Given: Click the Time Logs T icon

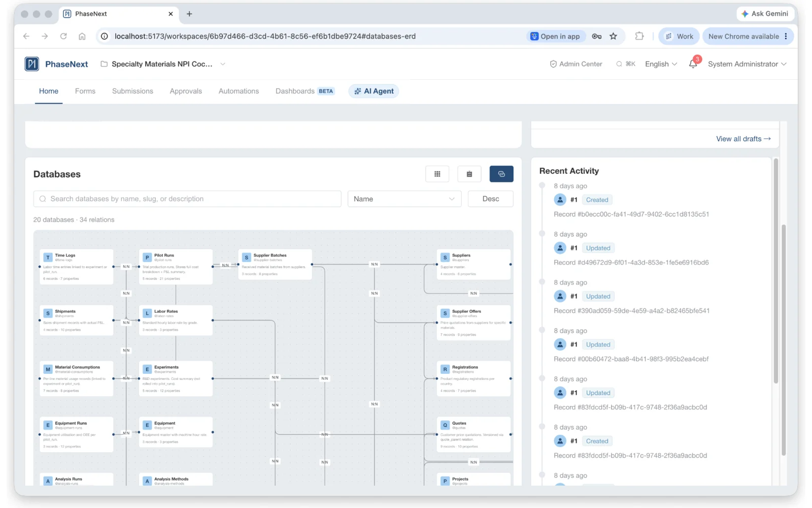Looking at the screenshot, I should point(48,258).
